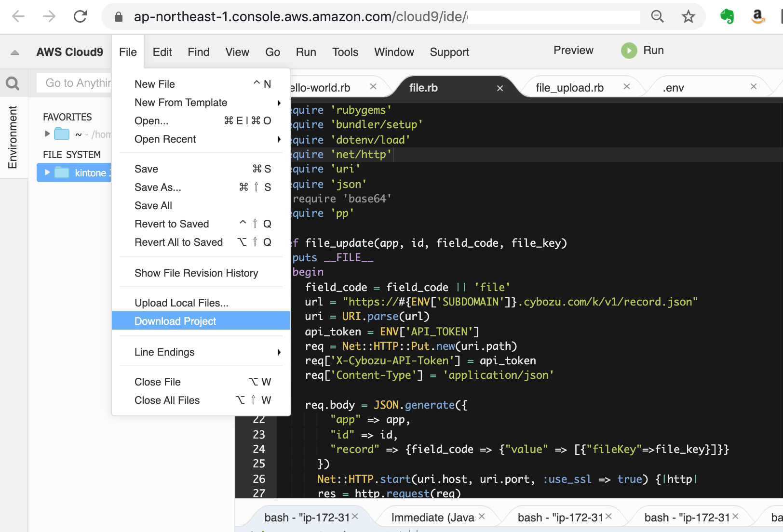Click the kintone folder icon
Screen dimensions: 783x532
(x=62, y=173)
